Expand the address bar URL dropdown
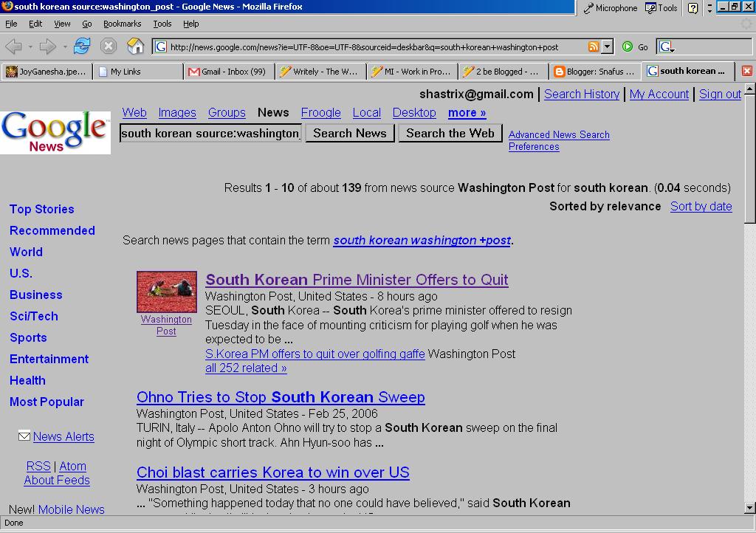 click(x=608, y=47)
